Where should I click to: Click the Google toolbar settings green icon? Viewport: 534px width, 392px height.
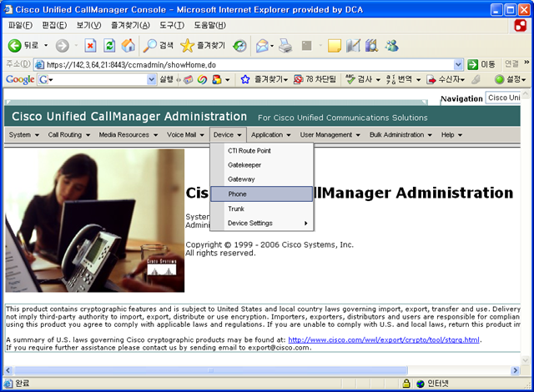click(x=499, y=79)
